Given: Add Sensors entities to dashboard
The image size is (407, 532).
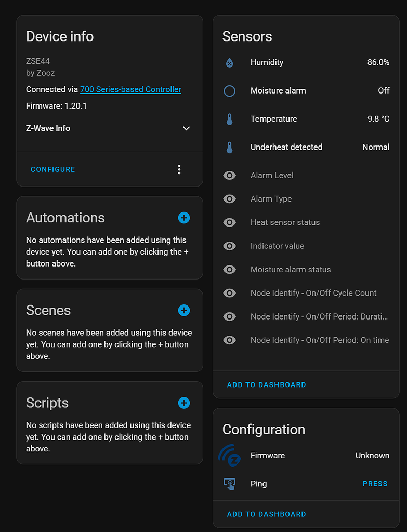Looking at the screenshot, I should [266, 385].
